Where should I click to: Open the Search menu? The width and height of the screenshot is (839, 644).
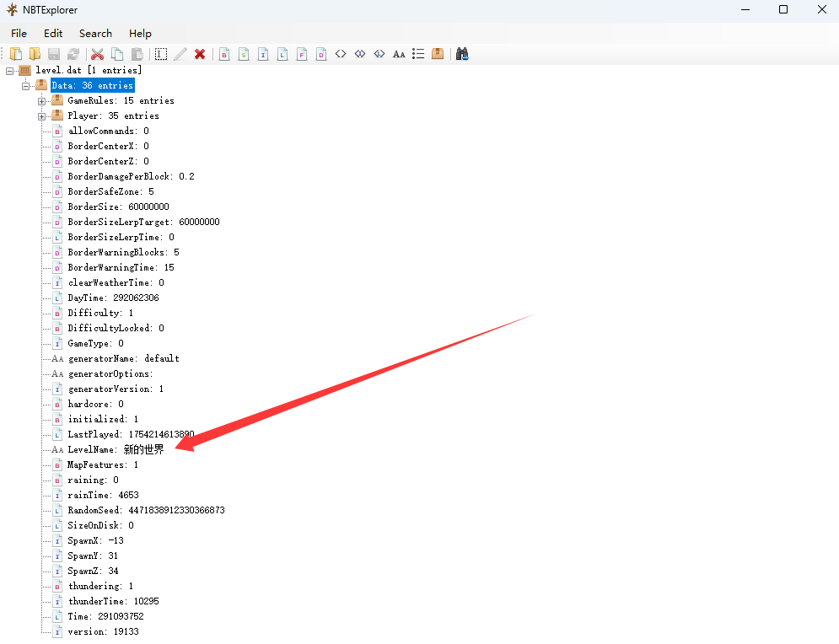(96, 33)
